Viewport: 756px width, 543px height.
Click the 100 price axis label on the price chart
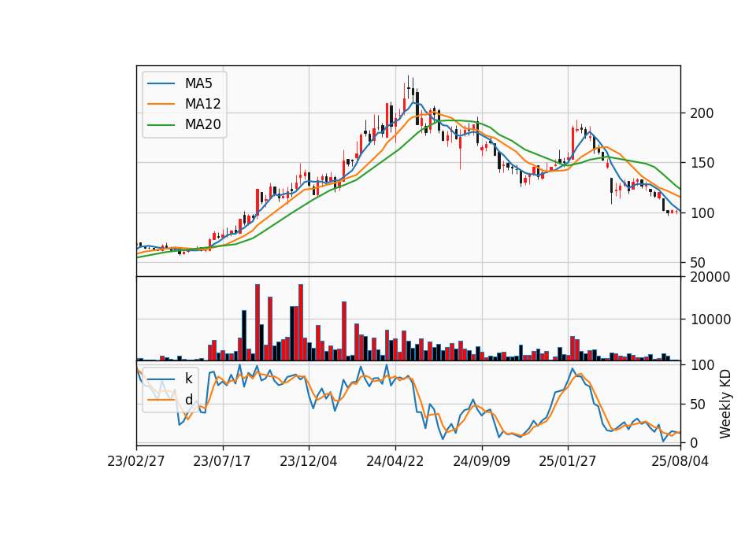(702, 213)
